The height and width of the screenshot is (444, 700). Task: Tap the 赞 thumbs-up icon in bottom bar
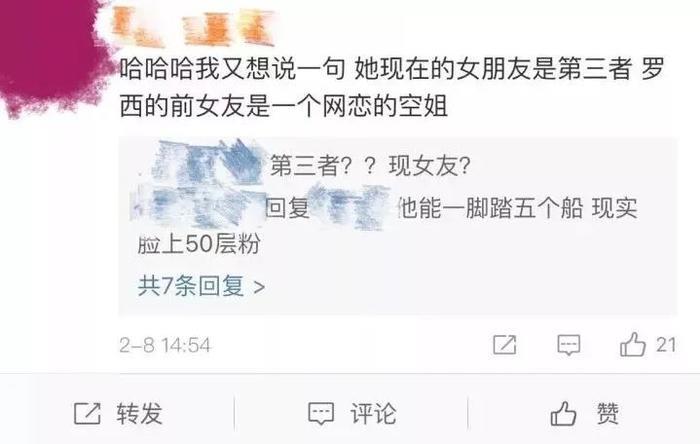563,413
